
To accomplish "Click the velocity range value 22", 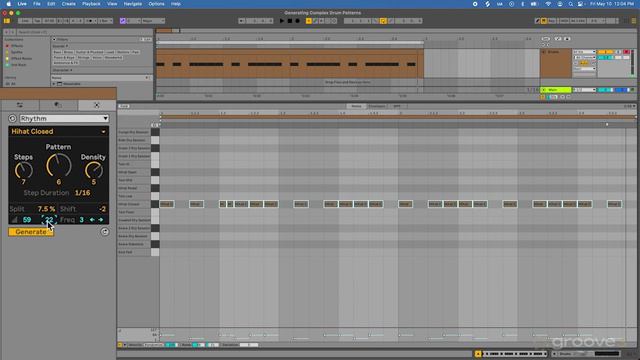I will [x=49, y=220].
